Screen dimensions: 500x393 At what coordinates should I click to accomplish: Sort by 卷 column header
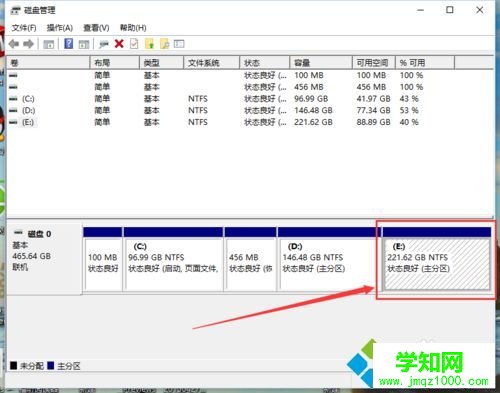(48, 63)
